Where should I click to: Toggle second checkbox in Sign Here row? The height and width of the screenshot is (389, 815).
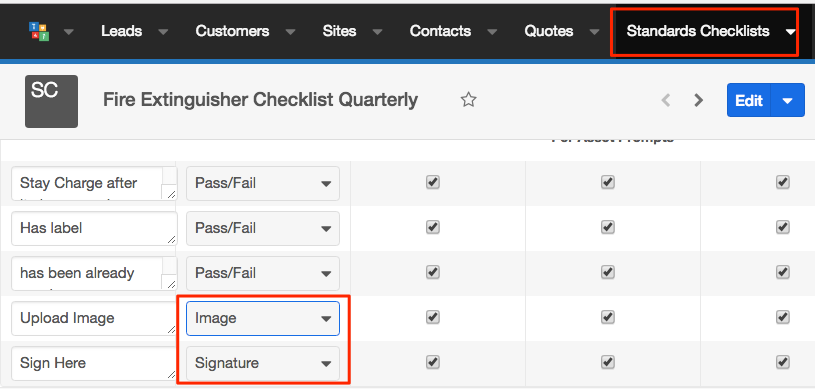point(608,361)
